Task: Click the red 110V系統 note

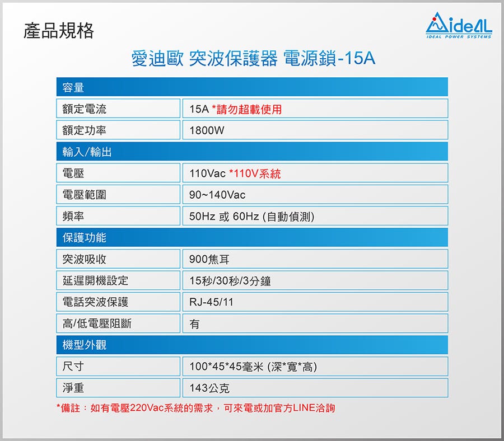Action: click(x=255, y=173)
